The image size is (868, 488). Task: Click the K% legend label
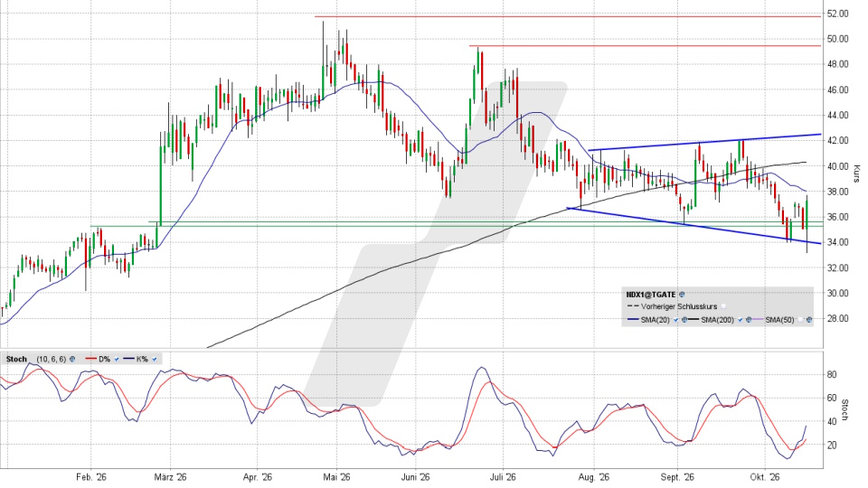pyautogui.click(x=142, y=359)
